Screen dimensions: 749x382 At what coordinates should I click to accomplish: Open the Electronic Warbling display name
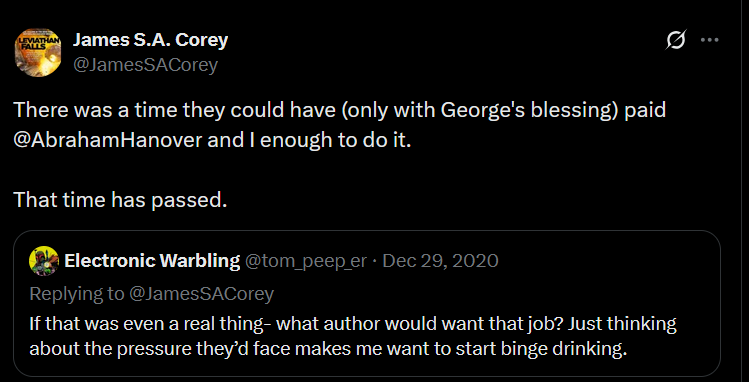[x=152, y=261]
